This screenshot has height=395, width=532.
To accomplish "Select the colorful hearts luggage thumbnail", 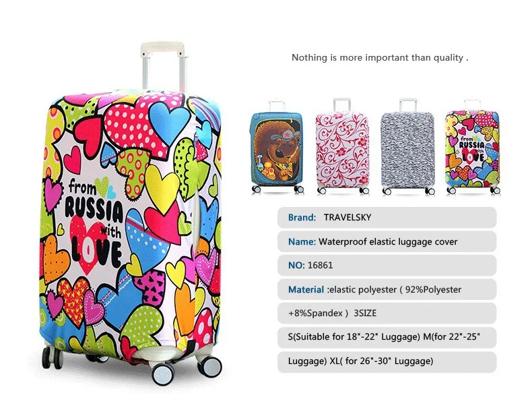I will [x=472, y=146].
